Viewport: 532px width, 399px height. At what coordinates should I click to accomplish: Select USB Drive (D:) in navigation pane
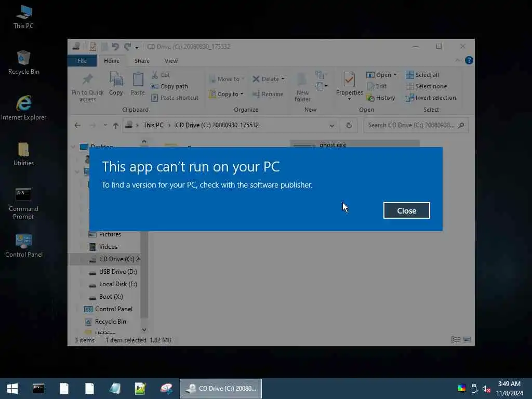coord(113,272)
